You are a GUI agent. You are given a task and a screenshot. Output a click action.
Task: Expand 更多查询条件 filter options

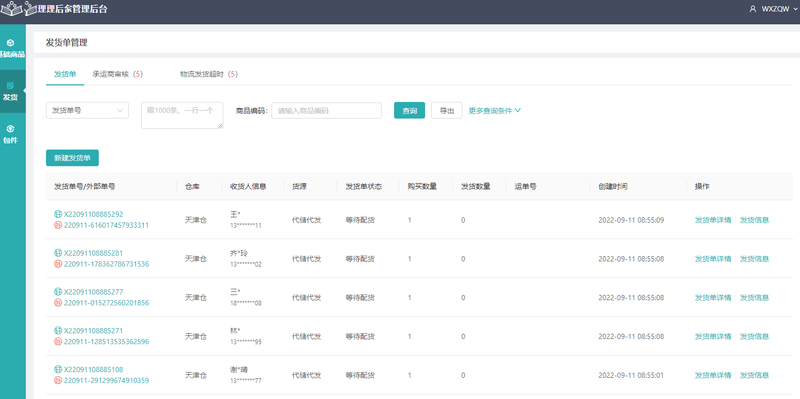(494, 110)
